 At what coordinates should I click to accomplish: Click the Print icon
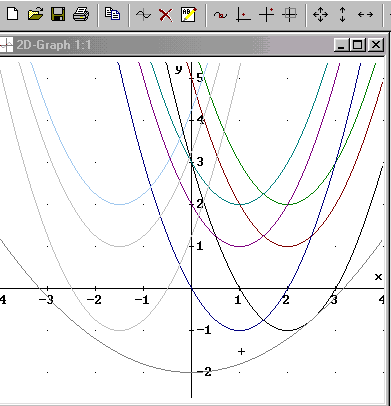tap(81, 15)
